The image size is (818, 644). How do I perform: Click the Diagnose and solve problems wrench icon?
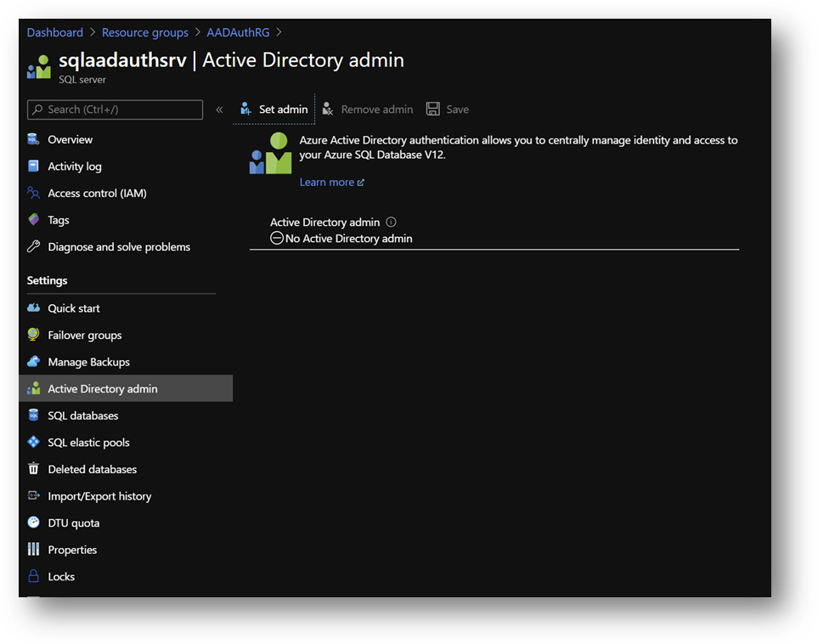33,246
